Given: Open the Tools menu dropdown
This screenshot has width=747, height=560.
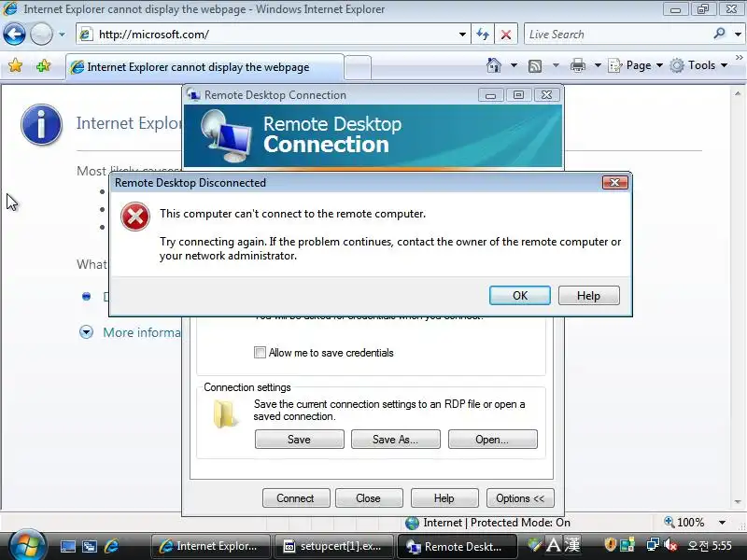Looking at the screenshot, I should coord(698,65).
